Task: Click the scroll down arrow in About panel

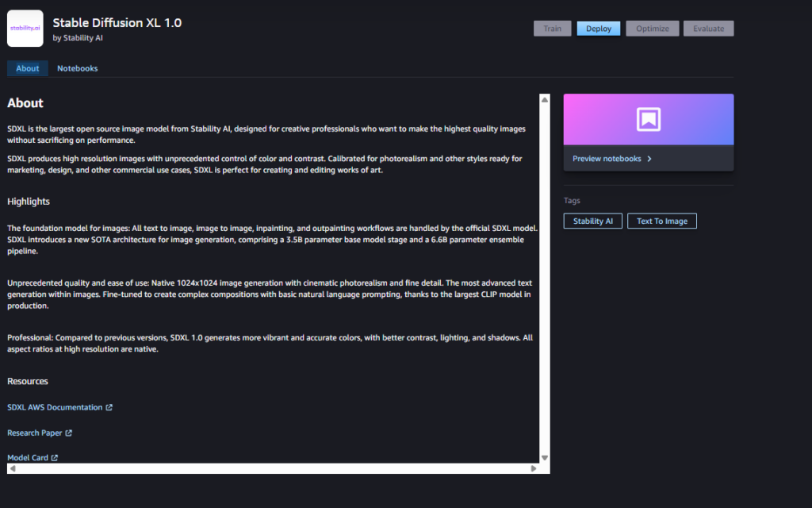Action: point(544,458)
